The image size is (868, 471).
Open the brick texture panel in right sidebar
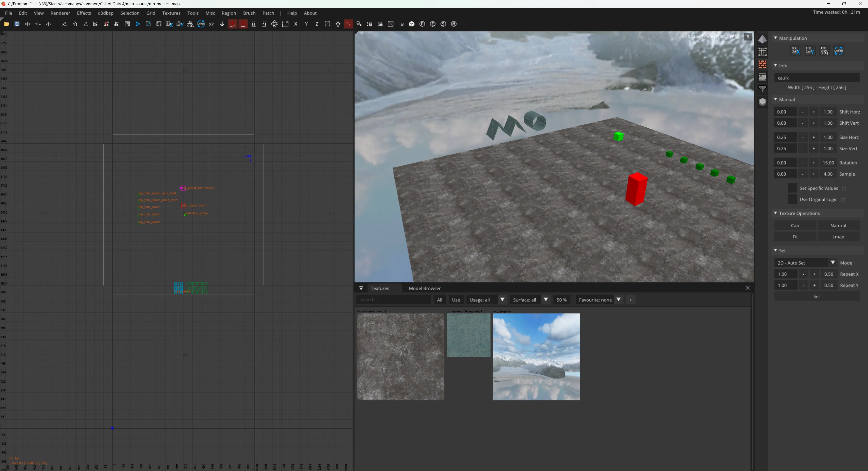pyautogui.click(x=762, y=64)
